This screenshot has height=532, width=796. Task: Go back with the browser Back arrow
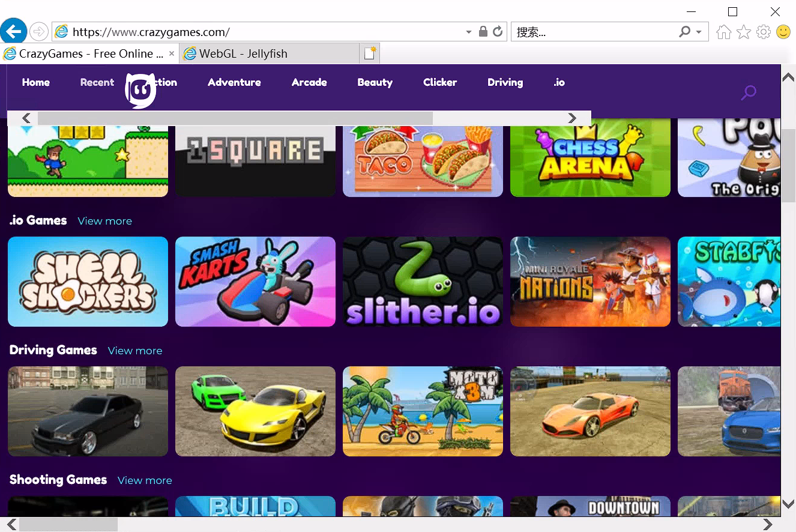pyautogui.click(x=13, y=31)
